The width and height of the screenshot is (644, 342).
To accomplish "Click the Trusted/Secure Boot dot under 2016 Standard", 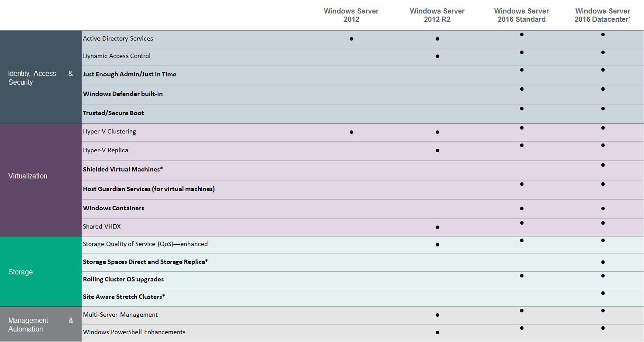I will coord(522,108).
